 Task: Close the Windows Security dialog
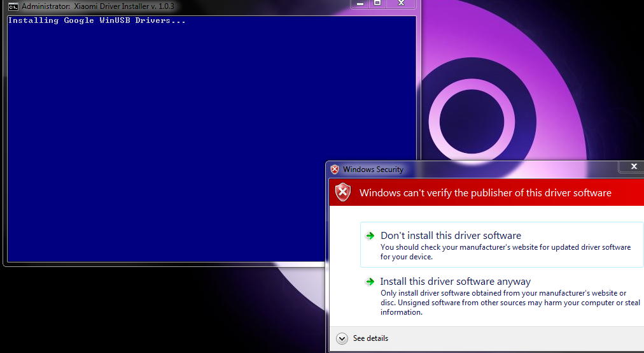(633, 166)
